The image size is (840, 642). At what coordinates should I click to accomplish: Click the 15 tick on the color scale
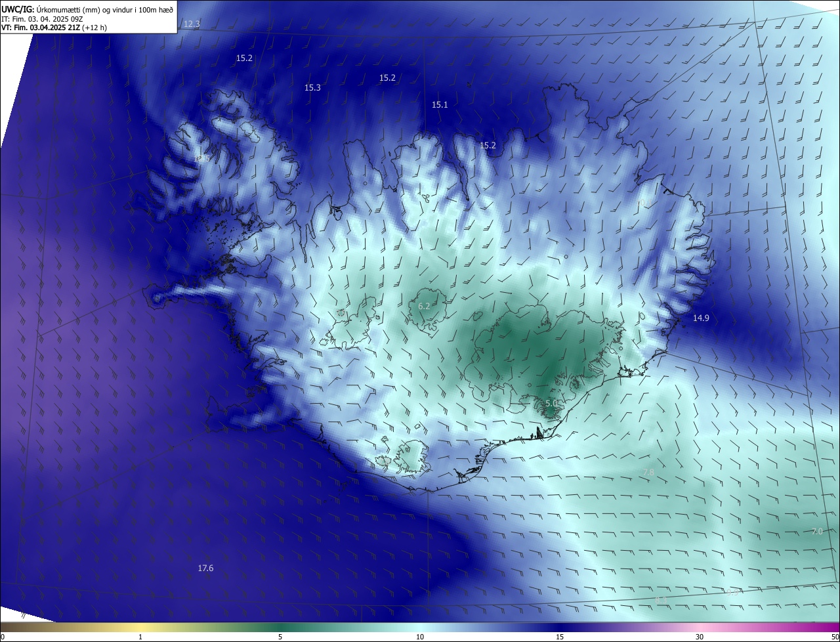560,637
